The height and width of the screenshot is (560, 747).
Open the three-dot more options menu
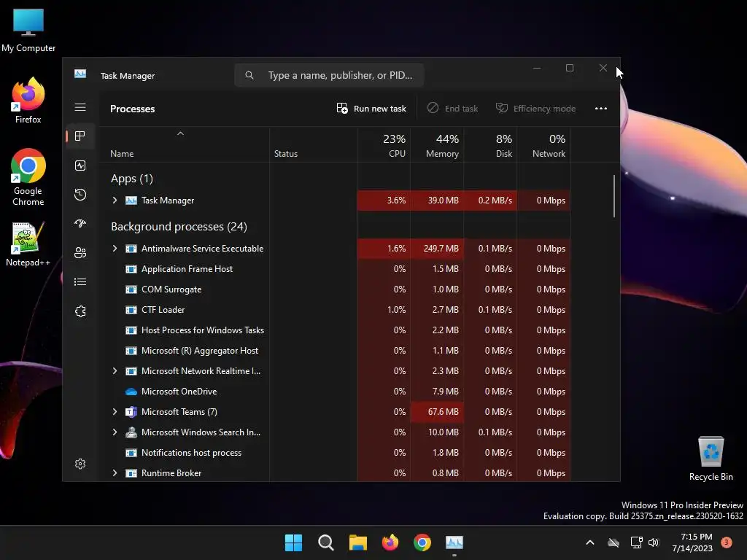click(x=601, y=109)
